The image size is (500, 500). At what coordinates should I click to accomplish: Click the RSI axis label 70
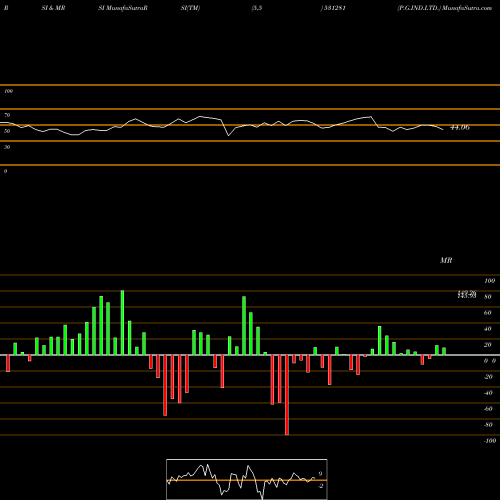point(7,115)
